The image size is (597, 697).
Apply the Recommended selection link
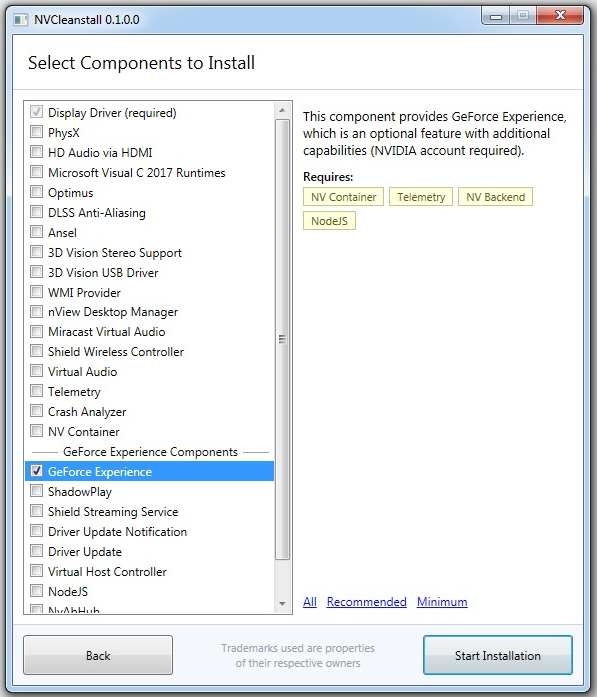click(x=367, y=602)
